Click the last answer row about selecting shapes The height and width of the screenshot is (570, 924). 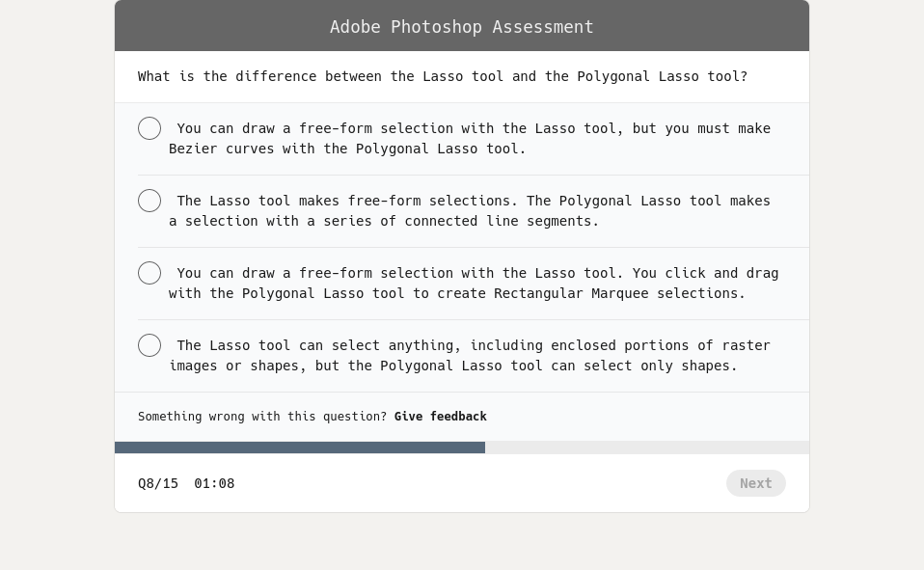click(x=470, y=355)
